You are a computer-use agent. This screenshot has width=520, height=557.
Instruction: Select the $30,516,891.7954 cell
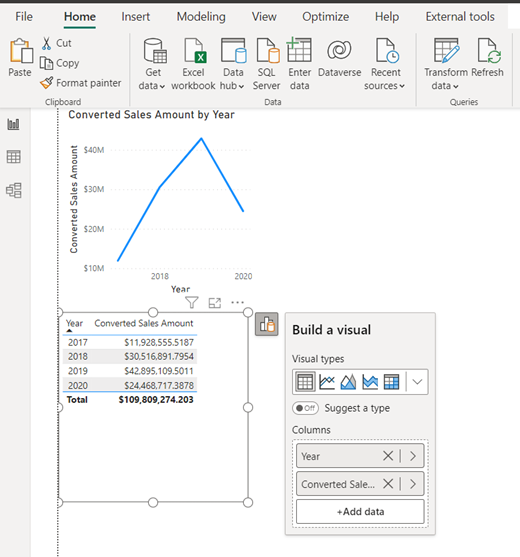coord(159,356)
